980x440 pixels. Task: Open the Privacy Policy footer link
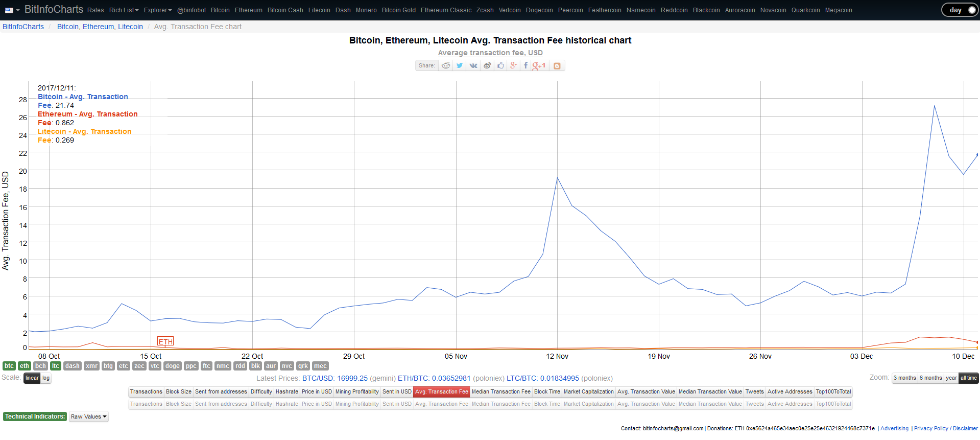931,428
